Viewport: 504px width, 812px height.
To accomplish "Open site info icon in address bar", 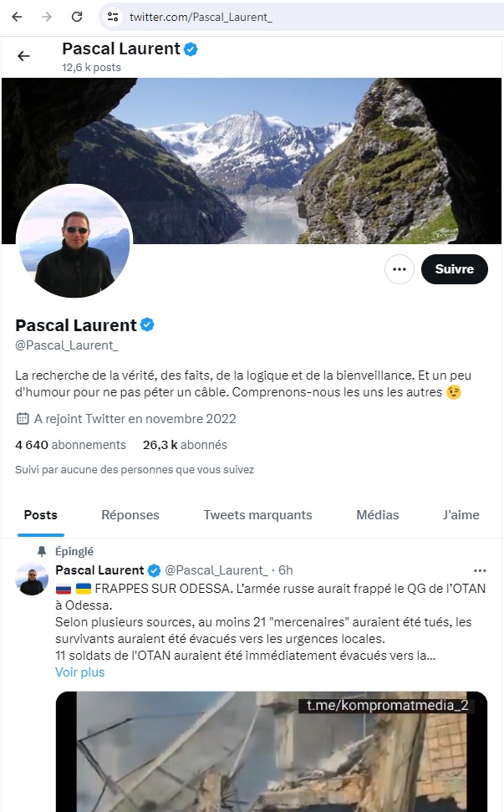I will 113,17.
